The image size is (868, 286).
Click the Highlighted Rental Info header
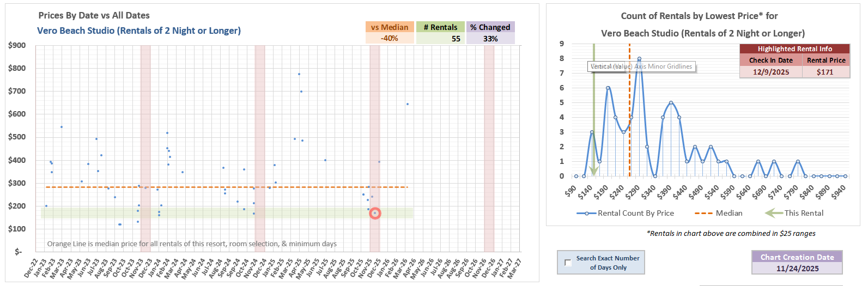(794, 49)
